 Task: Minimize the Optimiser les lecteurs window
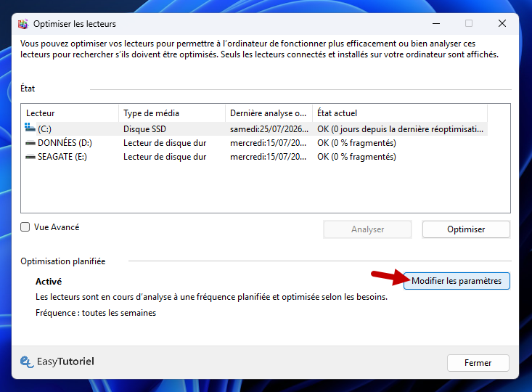[x=436, y=23]
